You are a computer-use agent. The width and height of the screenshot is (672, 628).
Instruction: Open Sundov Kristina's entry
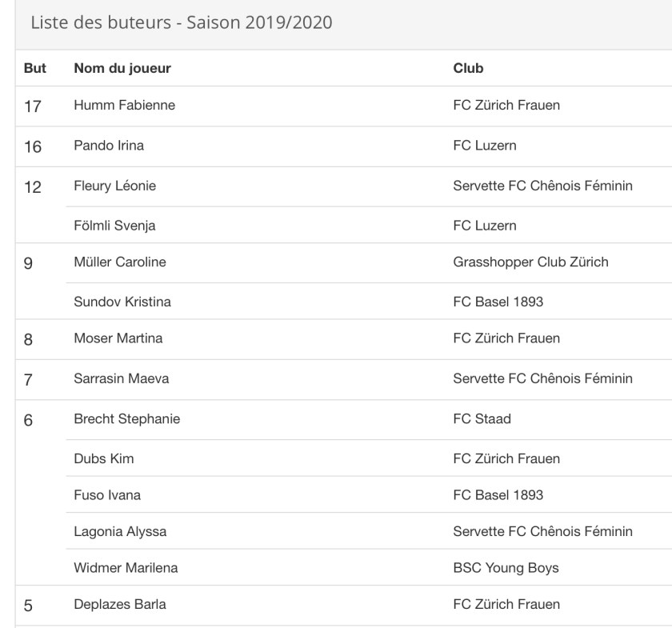tap(122, 302)
